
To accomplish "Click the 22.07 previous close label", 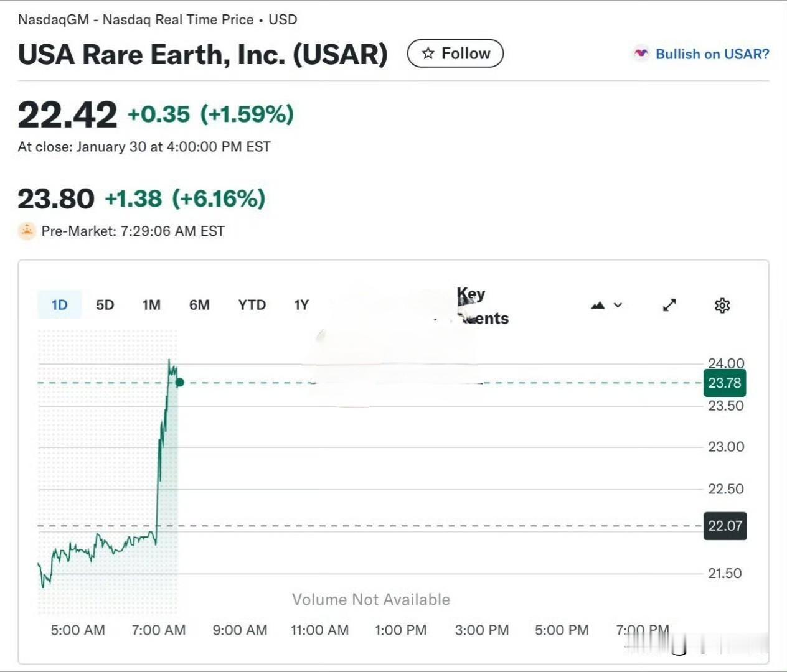I will (x=725, y=526).
